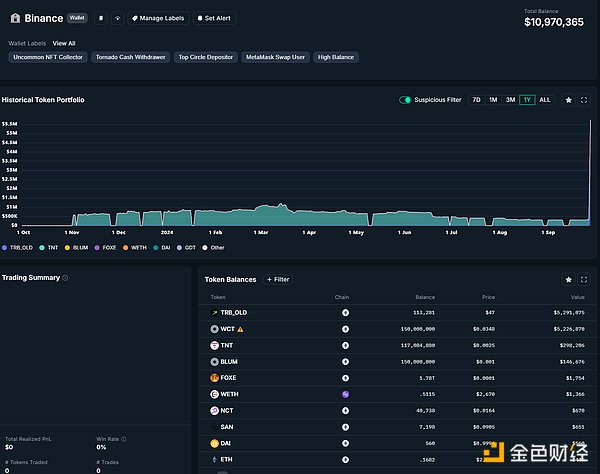
Task: Toggle TRB_OLD series in chart legend
Action: click(18, 247)
